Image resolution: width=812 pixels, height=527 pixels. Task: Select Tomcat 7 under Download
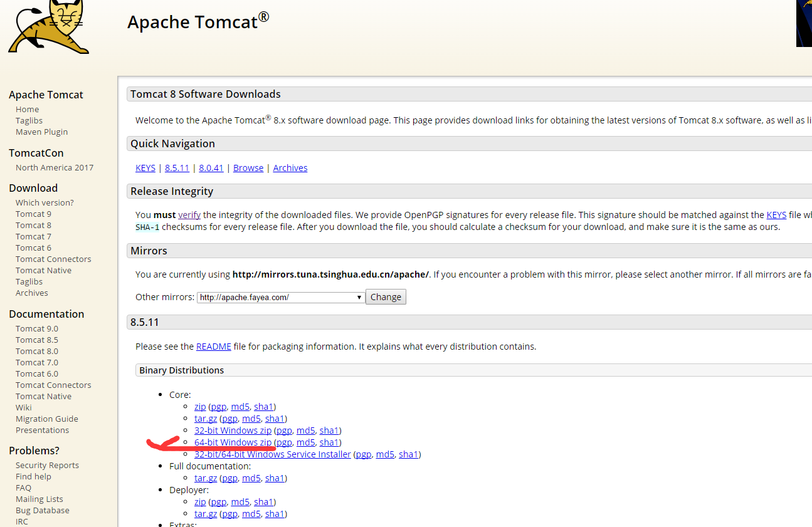click(x=33, y=236)
